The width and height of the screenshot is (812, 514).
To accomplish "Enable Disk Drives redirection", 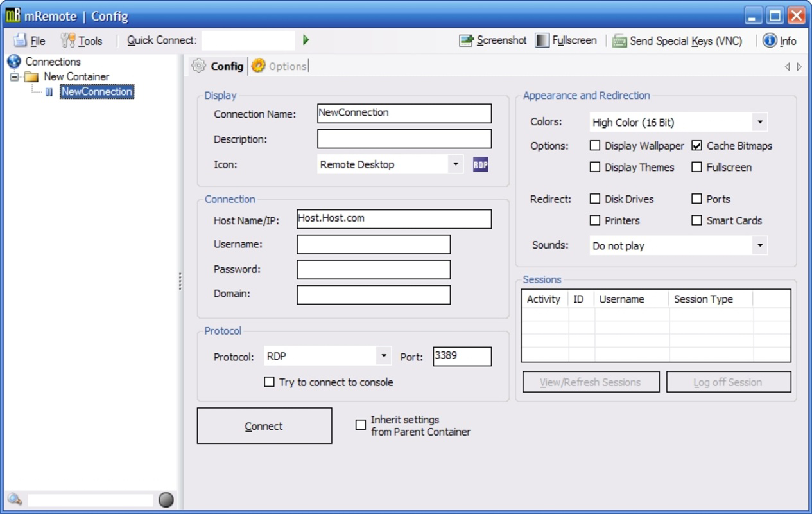I will (x=595, y=199).
